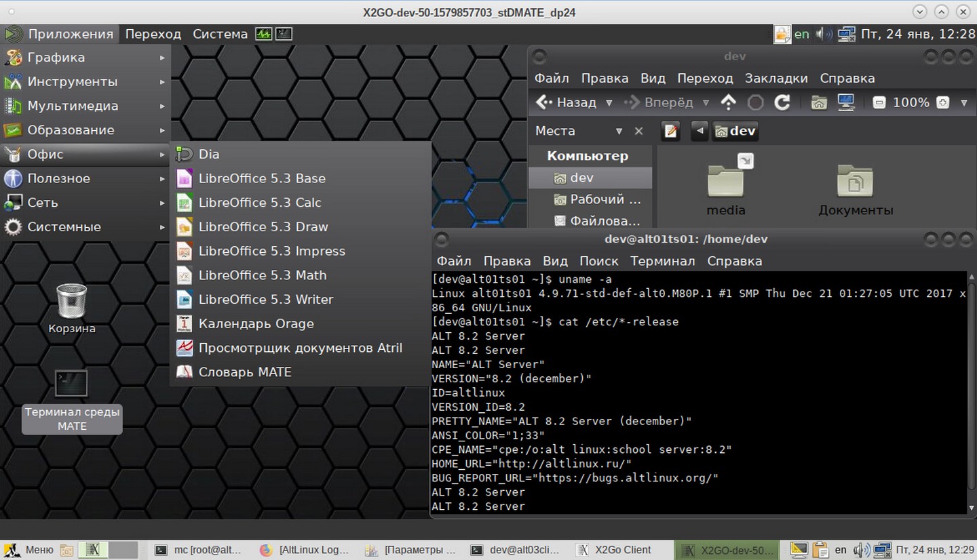Expand the Сеть submenu
The width and height of the screenshot is (977, 560).
click(85, 203)
